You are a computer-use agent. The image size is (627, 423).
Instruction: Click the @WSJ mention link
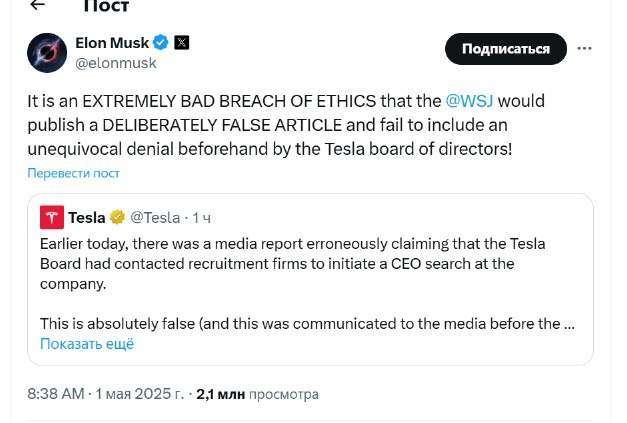[x=470, y=101]
